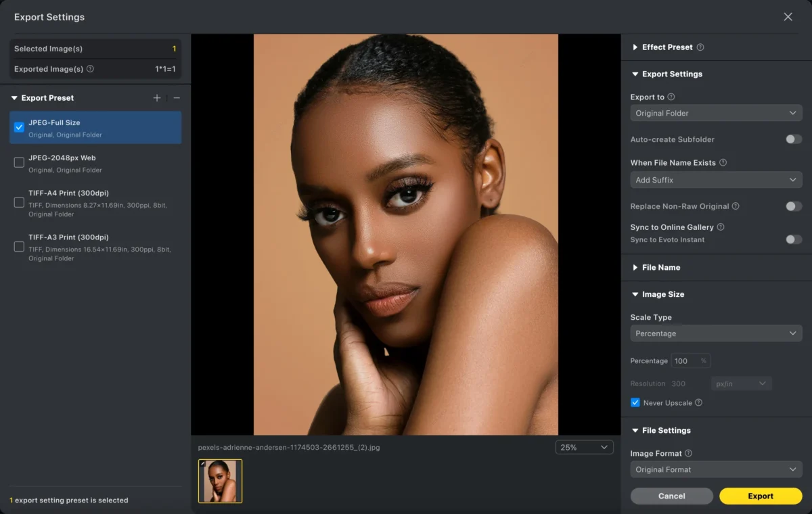This screenshot has height=514, width=812.
Task: Click help icon beside When File Name Exists
Action: pyautogui.click(x=723, y=163)
